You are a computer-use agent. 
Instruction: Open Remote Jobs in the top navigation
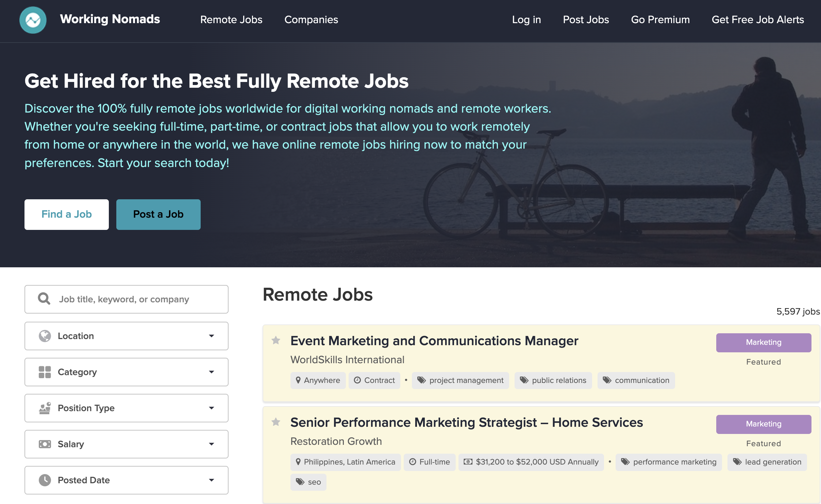point(231,20)
